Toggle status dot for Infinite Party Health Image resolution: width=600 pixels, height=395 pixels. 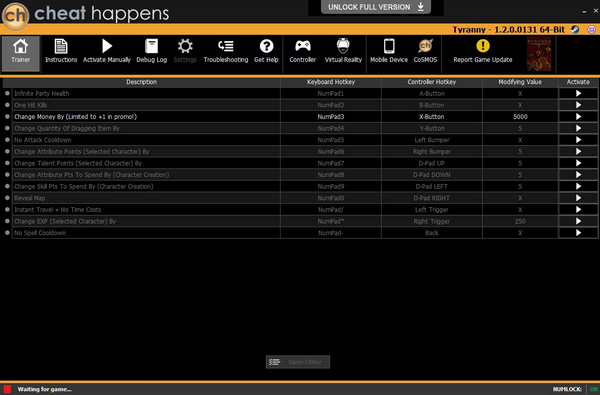click(x=7, y=93)
